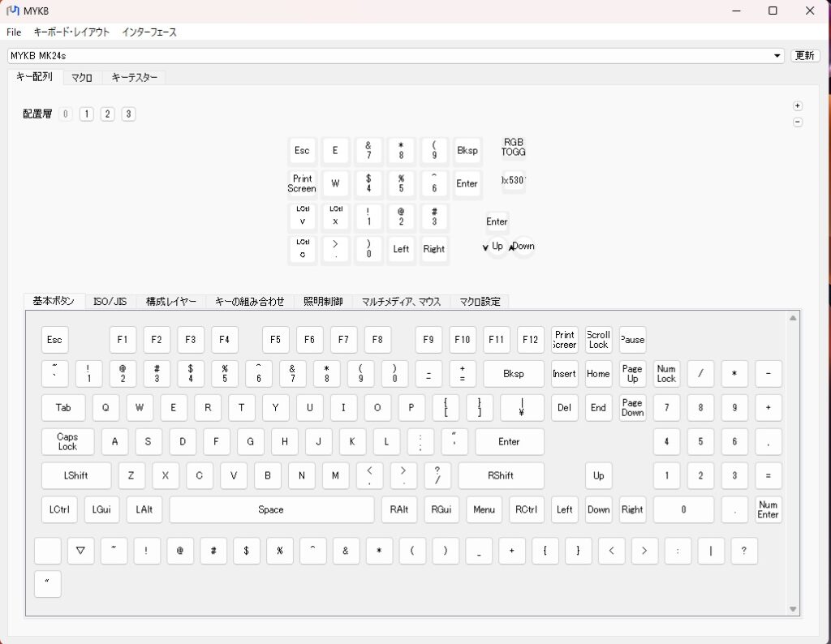Open the インターフェース menu

(149, 32)
